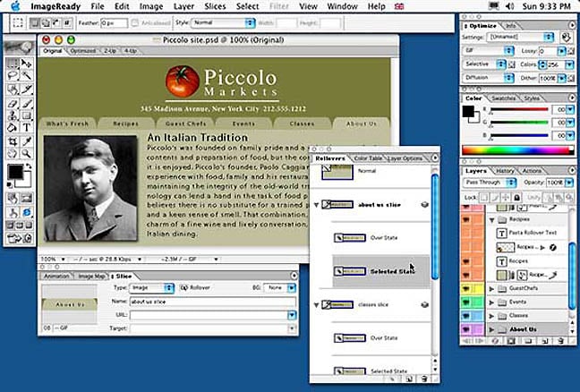Open the Animation tab
Screen dimensions: 580x392
tap(56, 277)
